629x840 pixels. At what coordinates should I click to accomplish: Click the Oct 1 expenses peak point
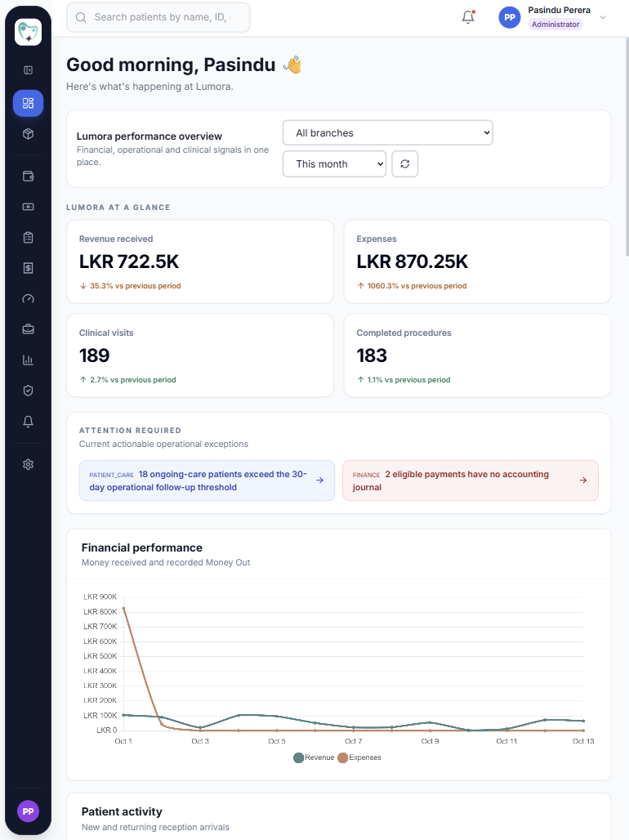coord(124,608)
